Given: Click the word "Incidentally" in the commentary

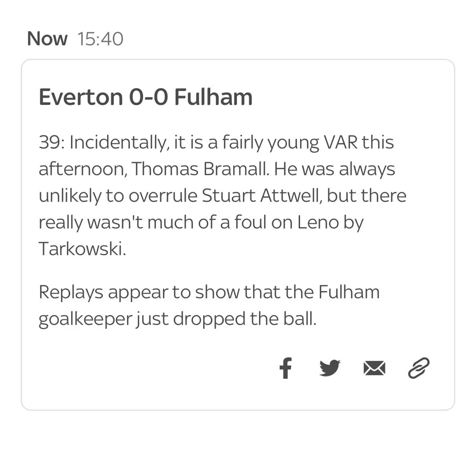Looking at the screenshot, I should (x=117, y=142).
